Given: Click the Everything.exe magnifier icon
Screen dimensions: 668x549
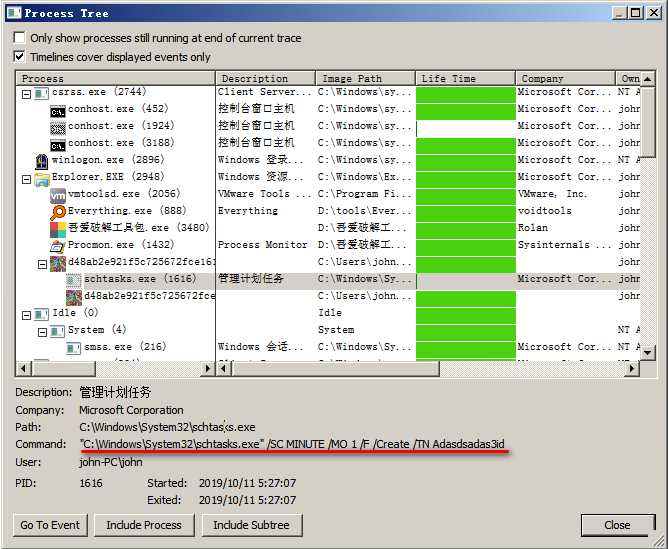Looking at the screenshot, I should 58,212.
